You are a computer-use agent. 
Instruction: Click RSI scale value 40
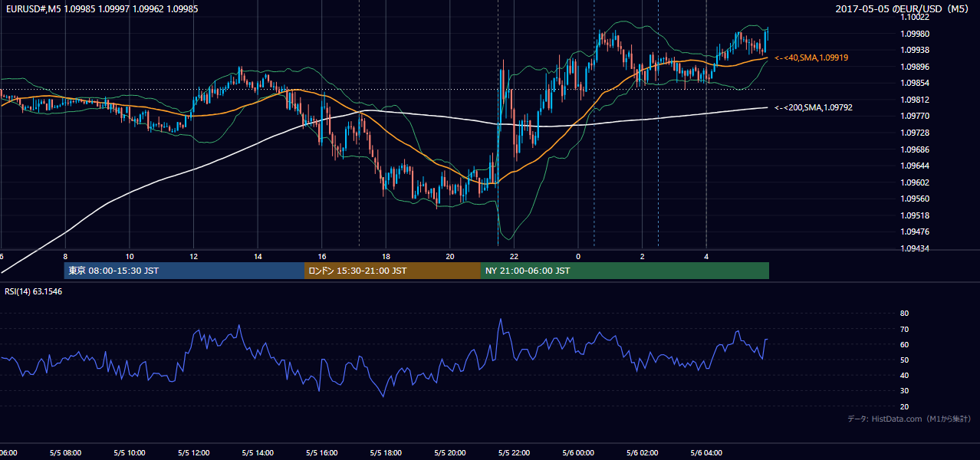click(904, 375)
